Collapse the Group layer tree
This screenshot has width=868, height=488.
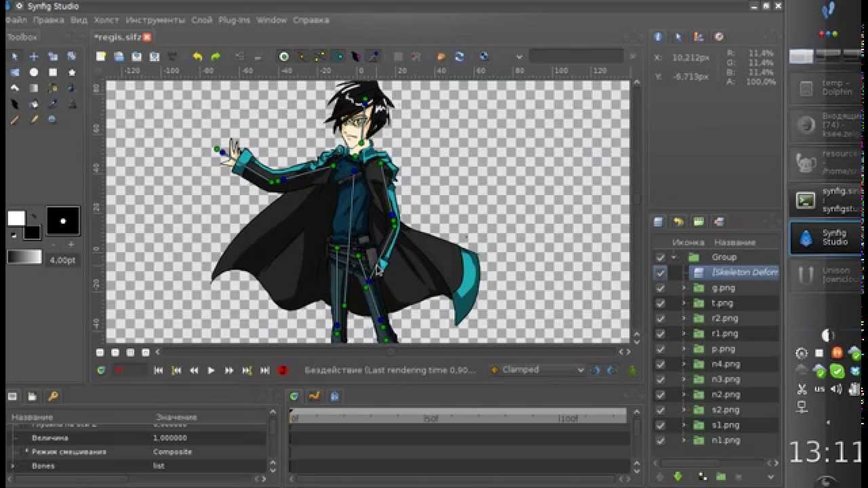pyautogui.click(x=674, y=258)
